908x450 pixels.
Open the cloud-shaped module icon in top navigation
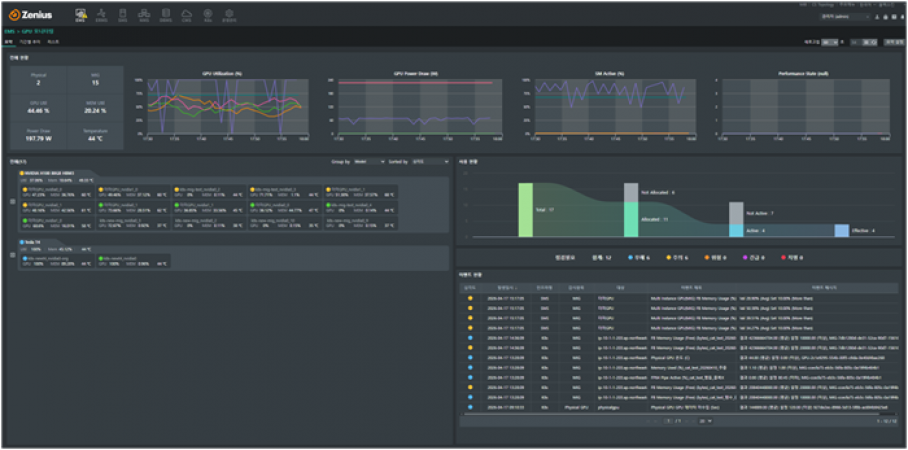click(187, 15)
